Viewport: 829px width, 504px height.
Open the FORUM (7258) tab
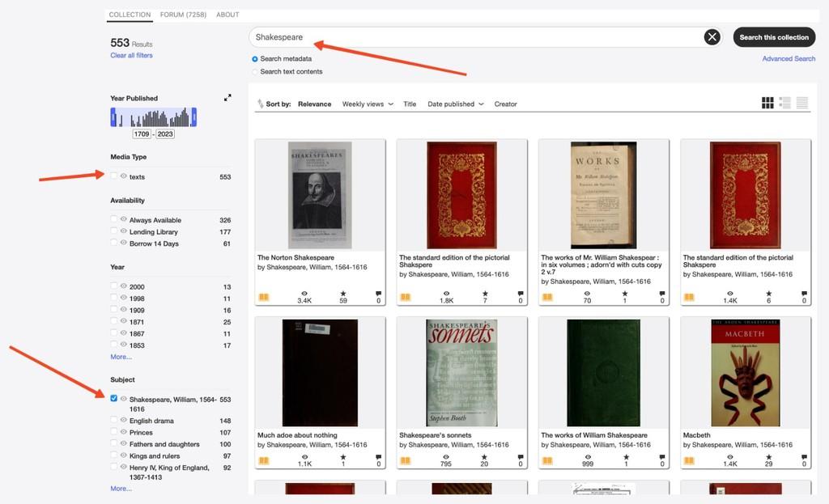[x=183, y=15]
